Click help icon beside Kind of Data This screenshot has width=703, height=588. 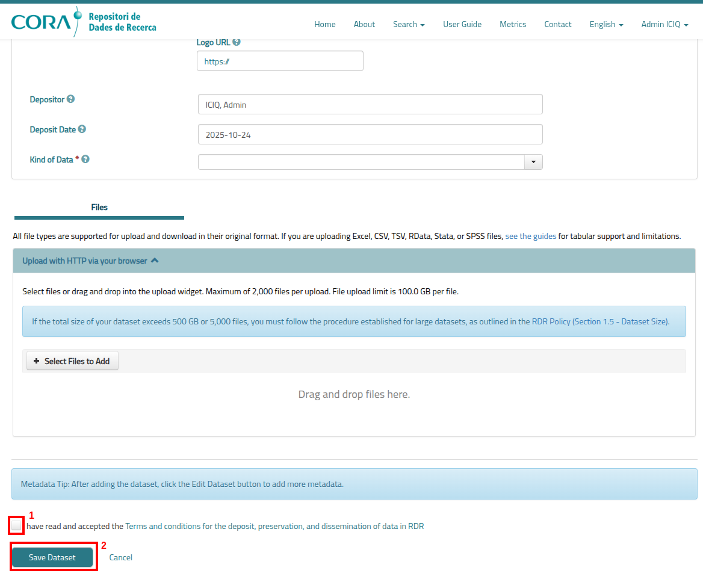(85, 159)
